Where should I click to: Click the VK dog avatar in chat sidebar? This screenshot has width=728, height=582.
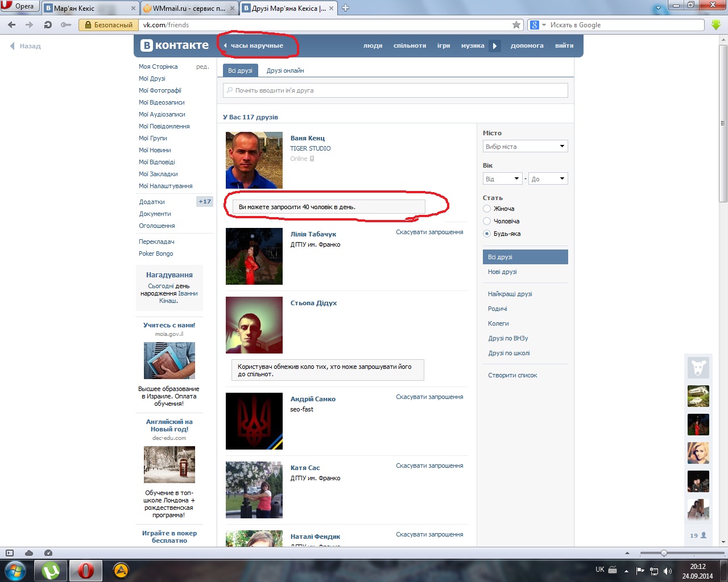[x=698, y=368]
